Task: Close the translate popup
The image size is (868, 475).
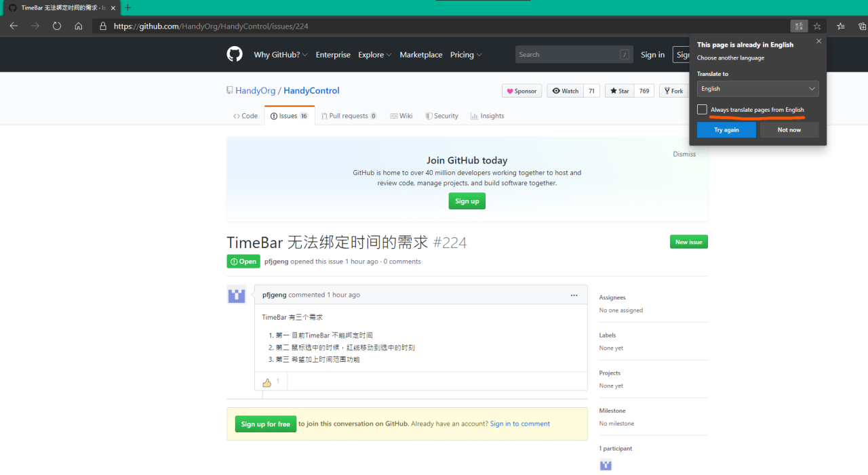Action: point(818,41)
